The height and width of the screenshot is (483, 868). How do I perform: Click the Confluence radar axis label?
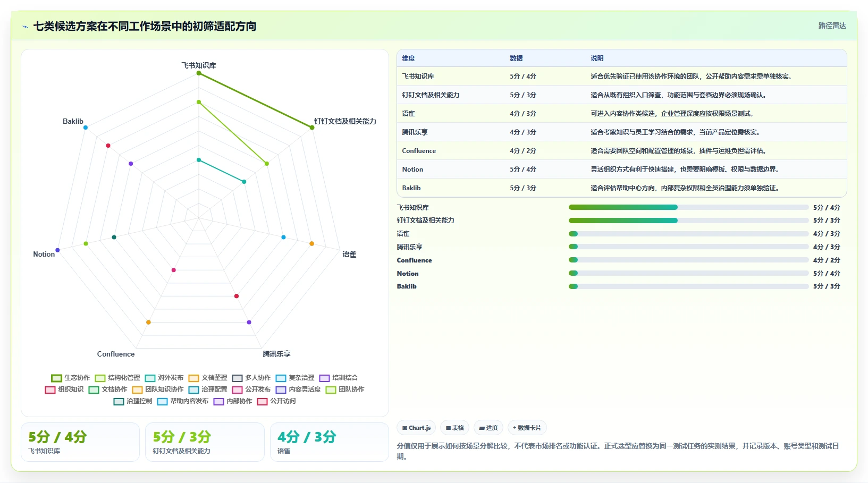[116, 354]
